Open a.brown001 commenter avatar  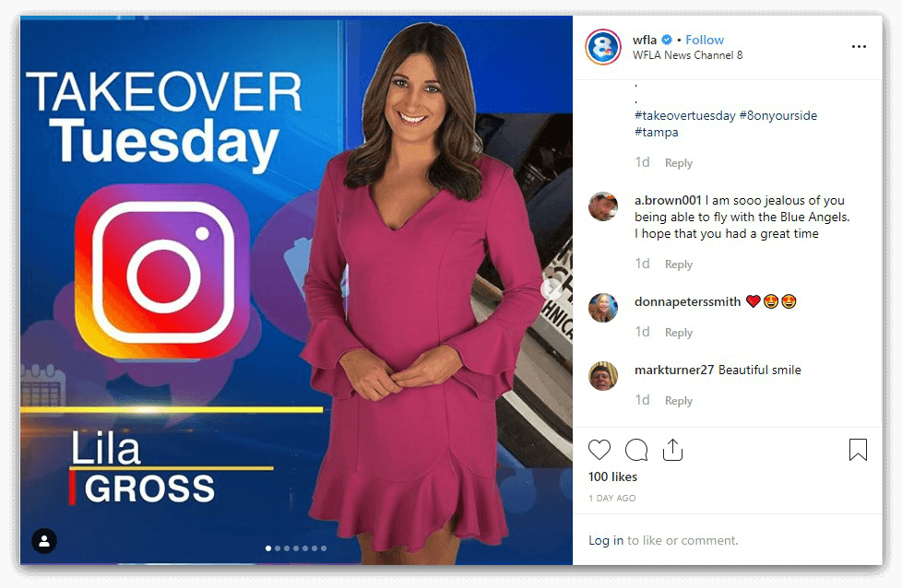click(603, 206)
